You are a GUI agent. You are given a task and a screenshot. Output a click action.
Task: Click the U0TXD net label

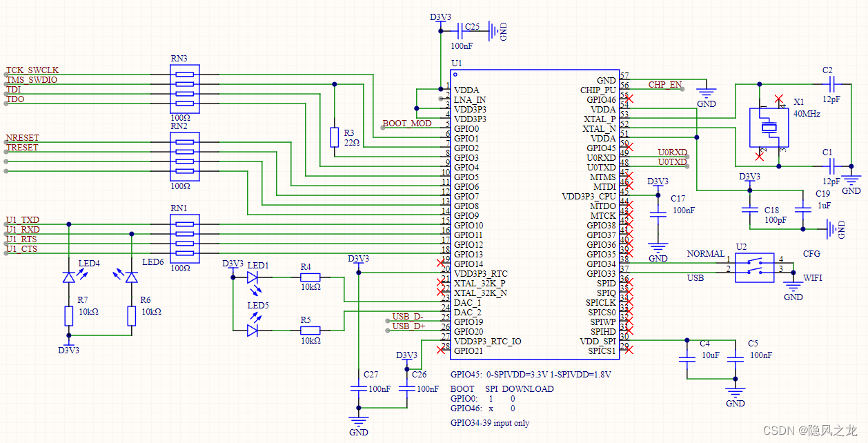tap(672, 162)
